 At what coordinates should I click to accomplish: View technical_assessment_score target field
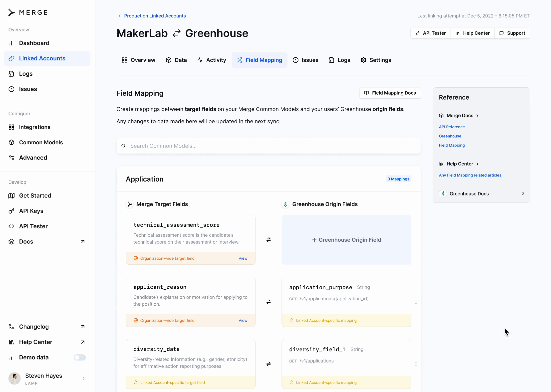coord(243,258)
